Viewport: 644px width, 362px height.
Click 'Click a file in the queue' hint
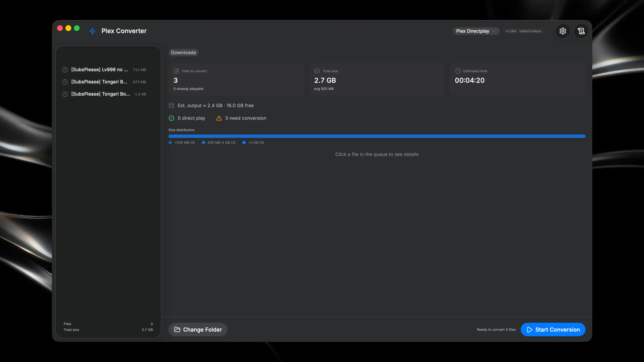(x=377, y=154)
